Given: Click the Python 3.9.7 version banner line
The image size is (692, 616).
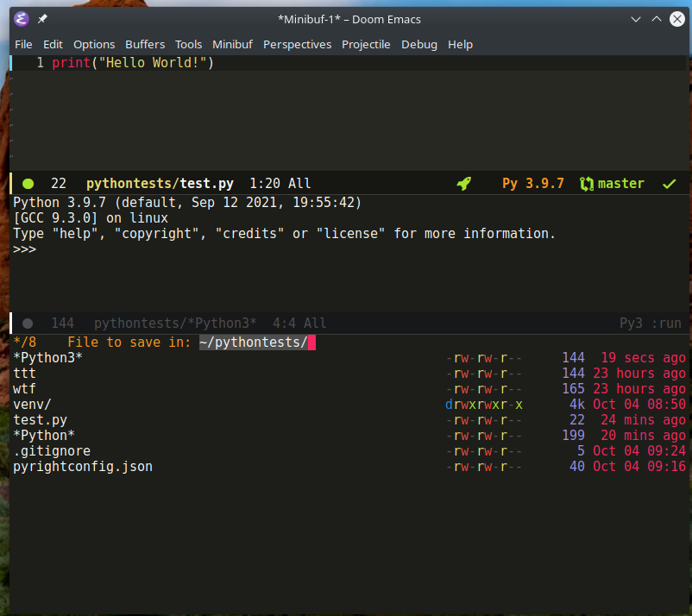Looking at the screenshot, I should click(187, 203).
